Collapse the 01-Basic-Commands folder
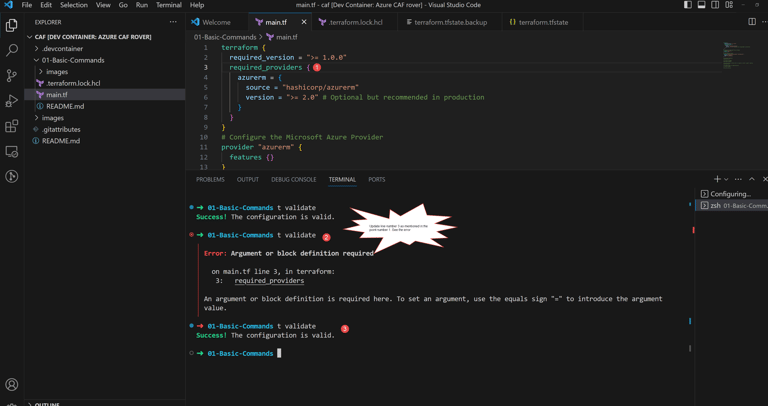 (37, 60)
